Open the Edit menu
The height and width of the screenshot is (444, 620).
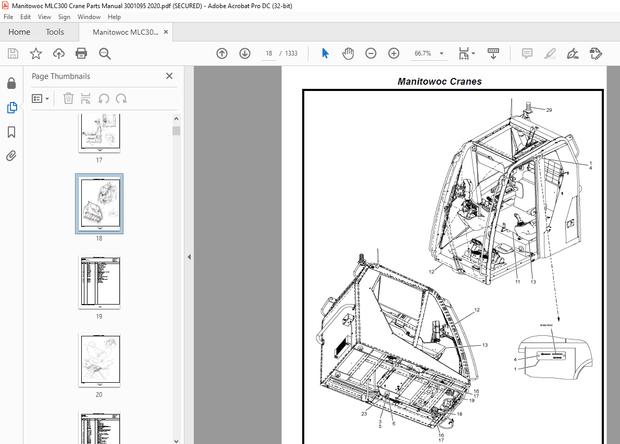pos(25,17)
